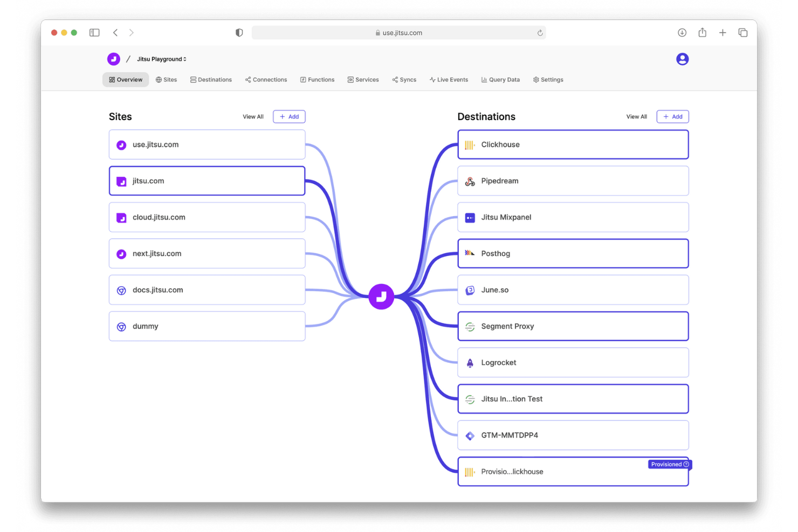This screenshot has width=798, height=532.
Task: Click the Jitsu logo in header
Action: coord(113,59)
